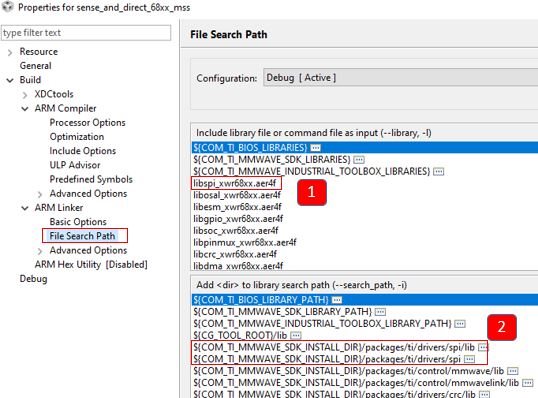Select ${COM_TI_BIOS_LIBRARY_PATH} search path
This screenshot has width=538, height=398.
pos(365,300)
